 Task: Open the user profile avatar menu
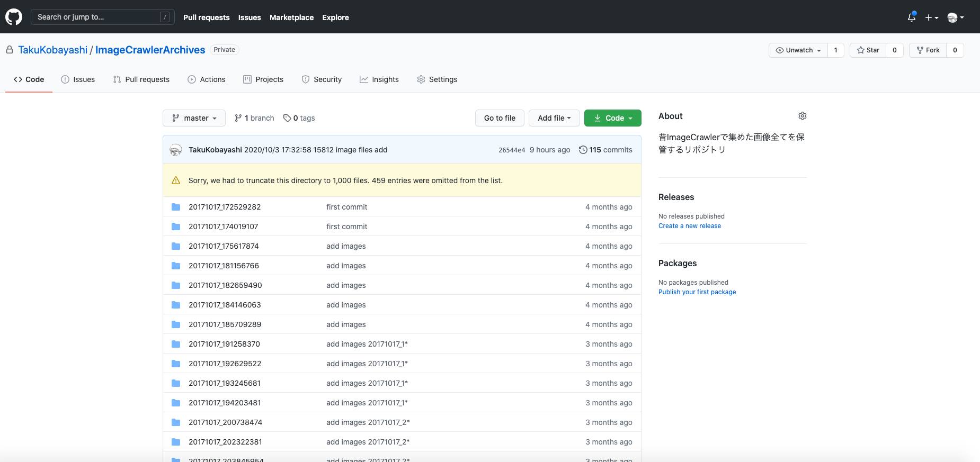coord(955,17)
